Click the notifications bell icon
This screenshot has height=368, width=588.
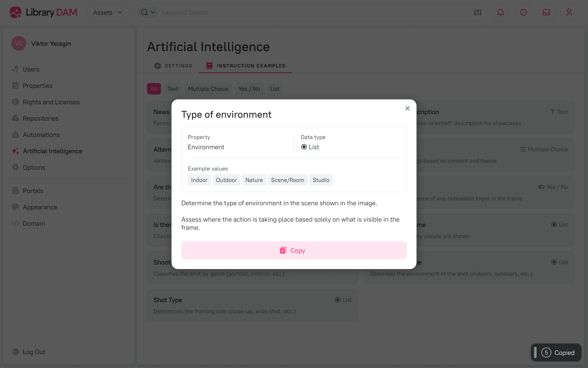coord(500,12)
